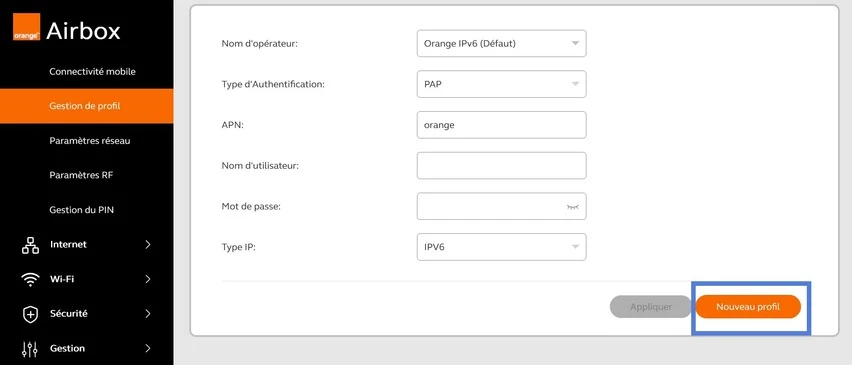Expand the Sécurité menu chevron
Viewport: 852px width, 365px height.
148,313
